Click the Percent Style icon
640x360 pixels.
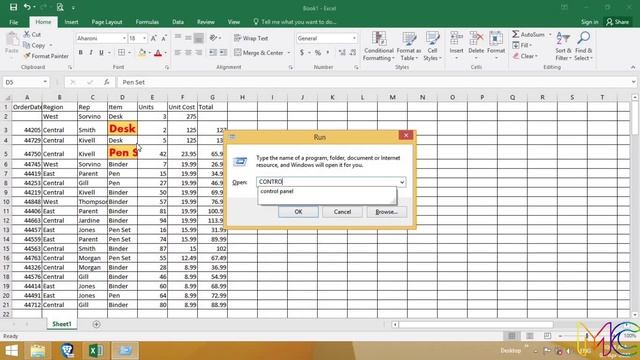tap(318, 53)
